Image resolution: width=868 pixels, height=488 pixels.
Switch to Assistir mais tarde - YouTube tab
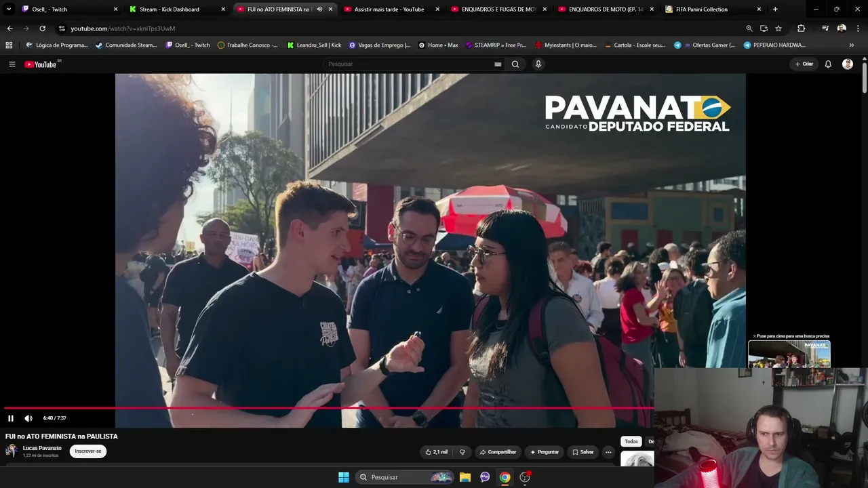coord(392,9)
